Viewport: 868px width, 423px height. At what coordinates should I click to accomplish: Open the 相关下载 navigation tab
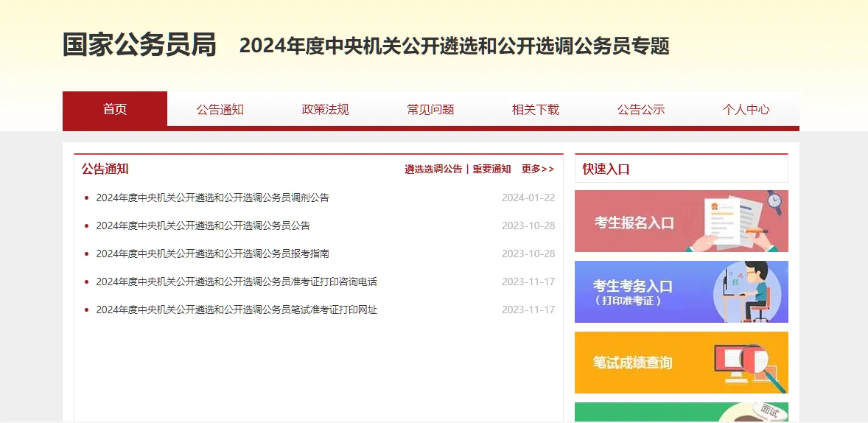[536, 109]
